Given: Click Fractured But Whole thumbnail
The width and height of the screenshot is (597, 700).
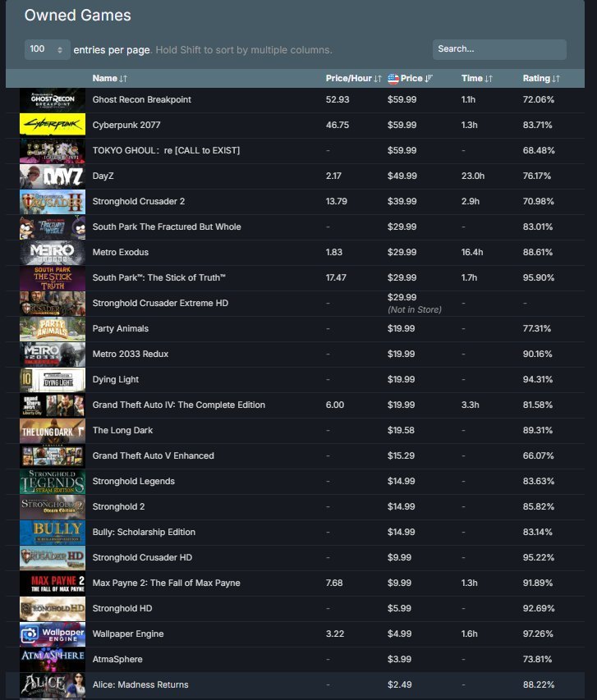Looking at the screenshot, I should tap(53, 226).
